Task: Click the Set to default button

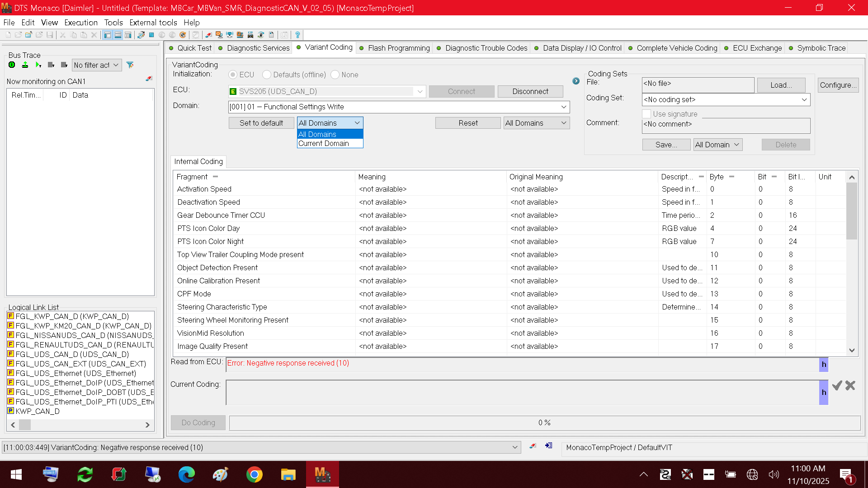Action: [x=261, y=123]
